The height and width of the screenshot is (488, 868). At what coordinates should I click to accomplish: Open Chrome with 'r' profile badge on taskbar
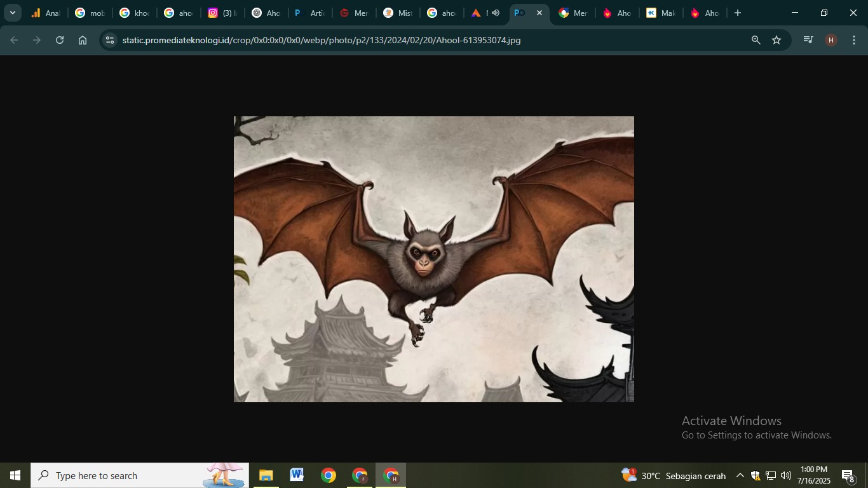pyautogui.click(x=360, y=475)
